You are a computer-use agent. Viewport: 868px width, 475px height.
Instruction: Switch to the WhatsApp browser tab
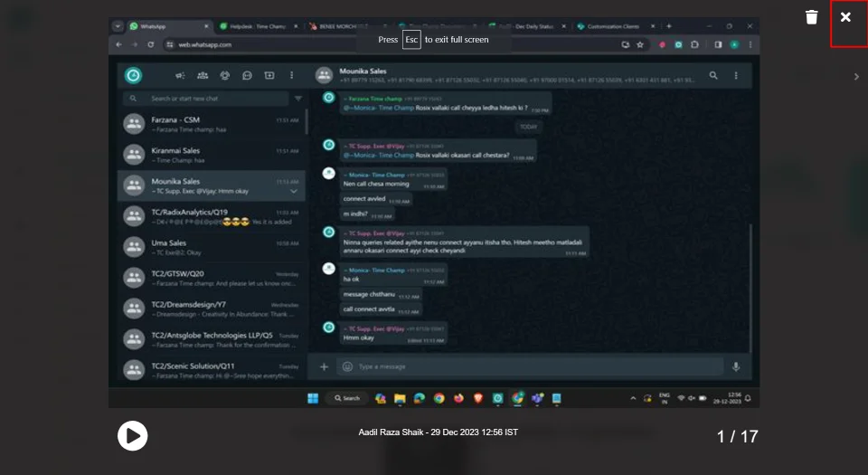tap(169, 26)
